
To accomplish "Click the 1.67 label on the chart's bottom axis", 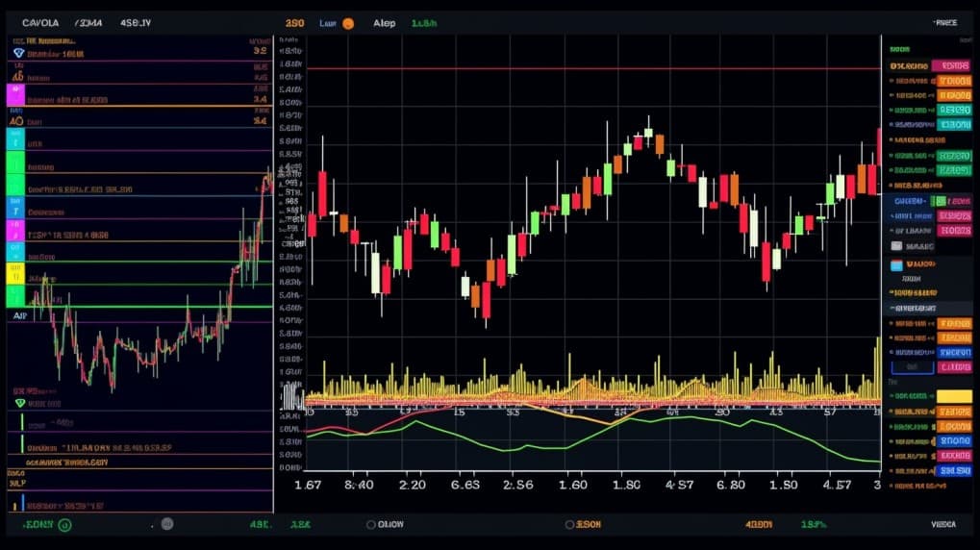I will pos(308,485).
